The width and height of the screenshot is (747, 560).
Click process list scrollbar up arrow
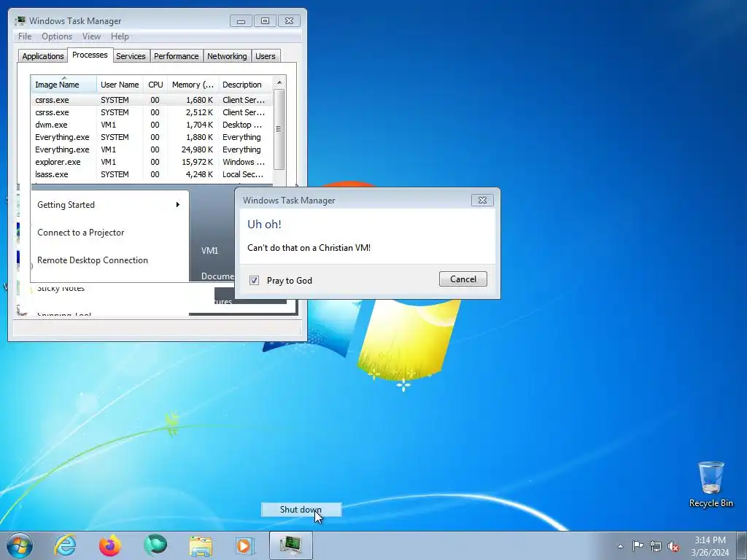tap(279, 82)
